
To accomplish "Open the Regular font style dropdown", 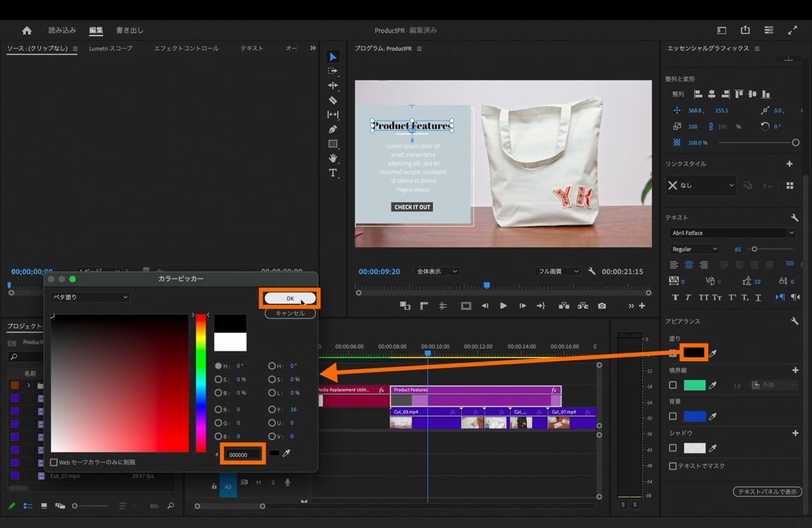I will click(694, 249).
